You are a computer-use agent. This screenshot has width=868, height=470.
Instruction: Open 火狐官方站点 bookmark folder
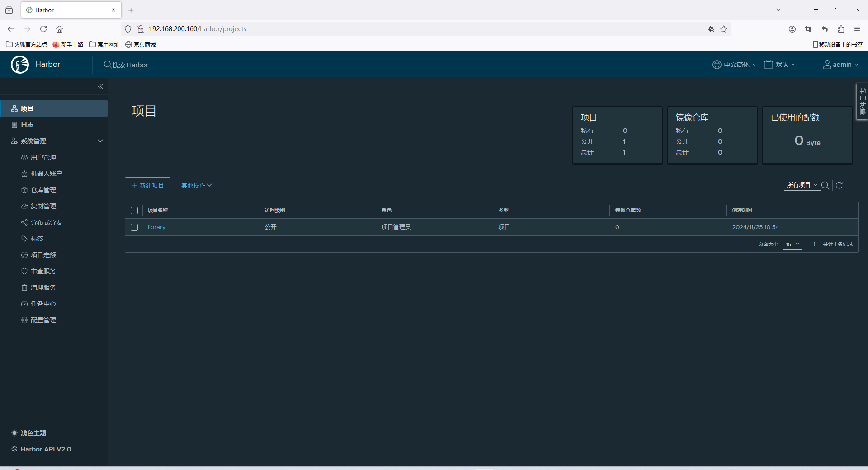tap(26, 44)
